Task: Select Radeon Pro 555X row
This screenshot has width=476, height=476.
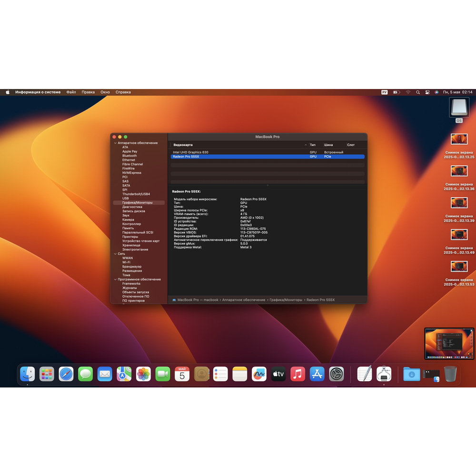Action: 268,157
